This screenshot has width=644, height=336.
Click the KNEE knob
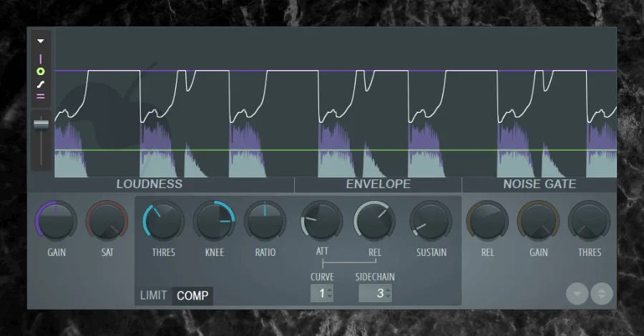coord(214,221)
